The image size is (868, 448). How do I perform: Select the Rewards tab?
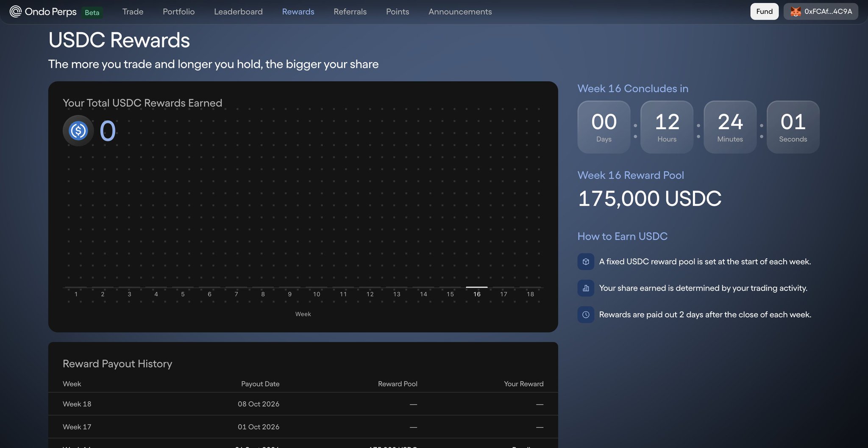pyautogui.click(x=298, y=11)
